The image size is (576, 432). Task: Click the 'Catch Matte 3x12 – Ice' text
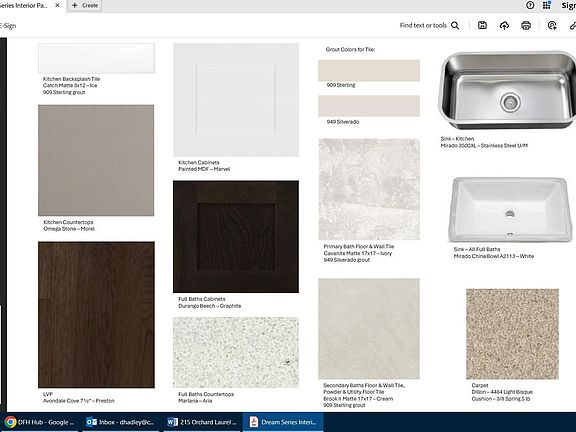point(70,86)
